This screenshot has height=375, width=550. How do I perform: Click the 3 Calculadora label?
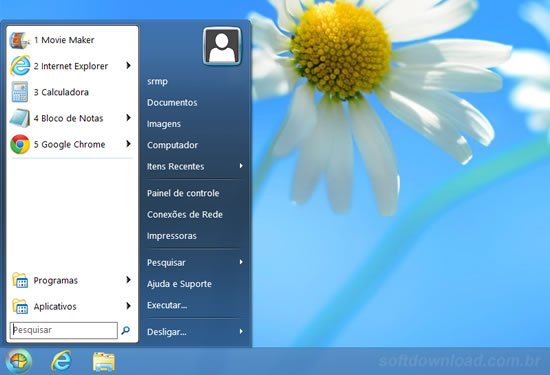pyautogui.click(x=61, y=92)
